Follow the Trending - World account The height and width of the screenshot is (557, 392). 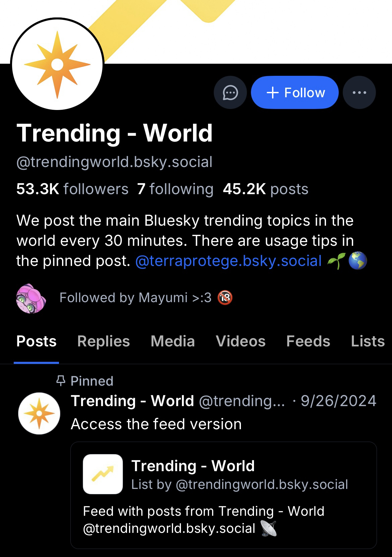coord(295,93)
